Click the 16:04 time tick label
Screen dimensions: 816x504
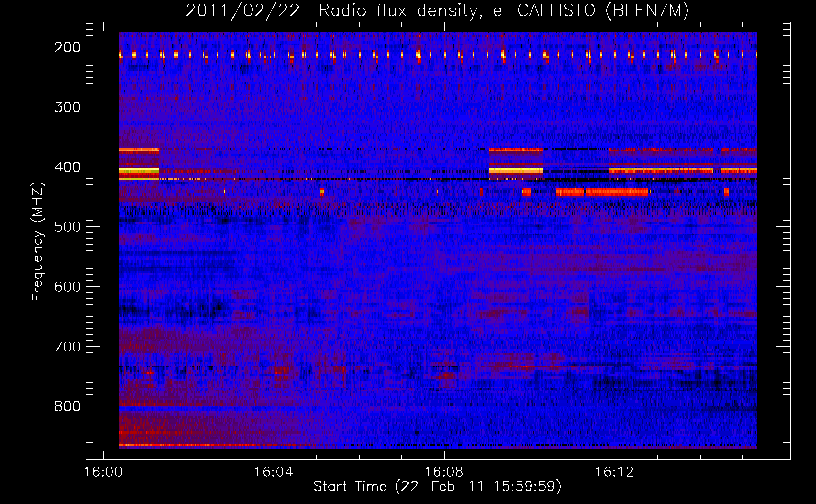click(x=273, y=472)
